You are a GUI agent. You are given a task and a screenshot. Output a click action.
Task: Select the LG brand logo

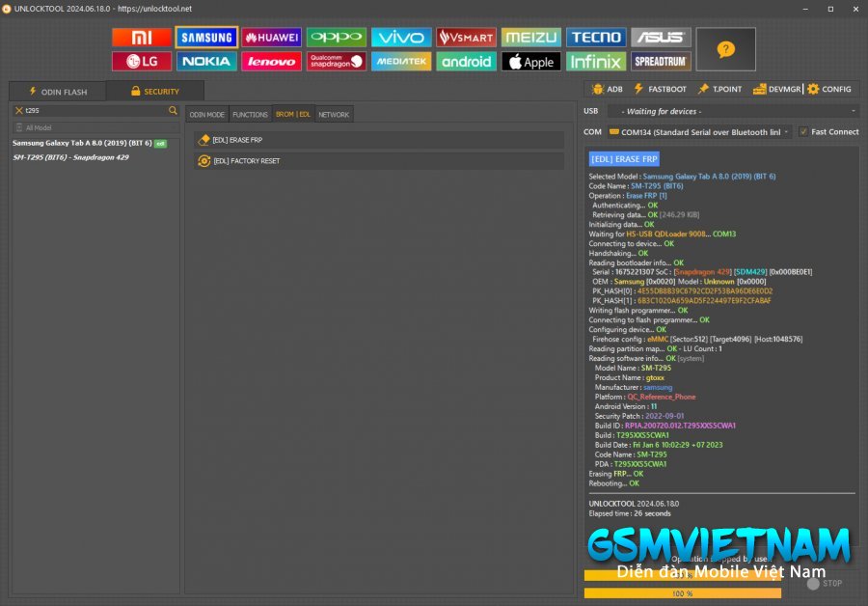(x=142, y=61)
